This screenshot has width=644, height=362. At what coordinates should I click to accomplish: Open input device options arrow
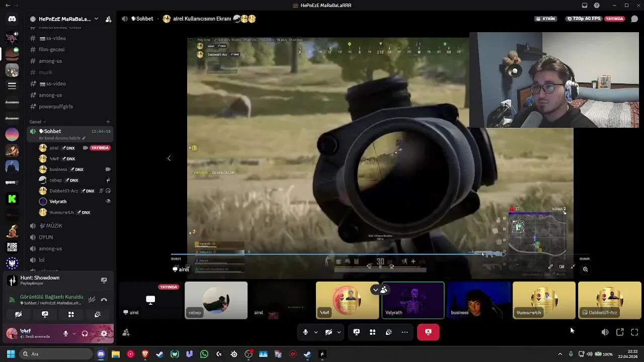click(74, 333)
